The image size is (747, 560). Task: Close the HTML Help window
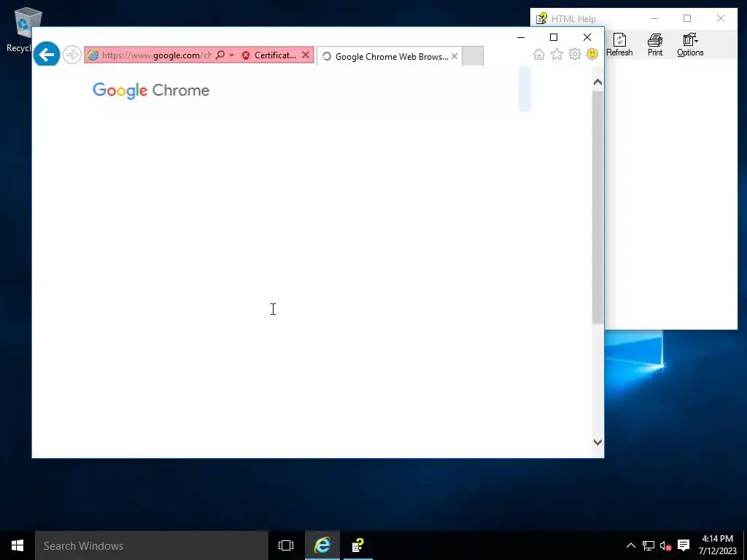(720, 18)
